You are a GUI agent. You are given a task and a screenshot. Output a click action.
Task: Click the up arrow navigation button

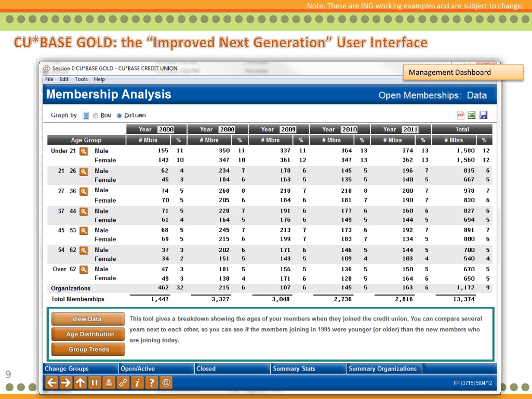click(x=80, y=383)
